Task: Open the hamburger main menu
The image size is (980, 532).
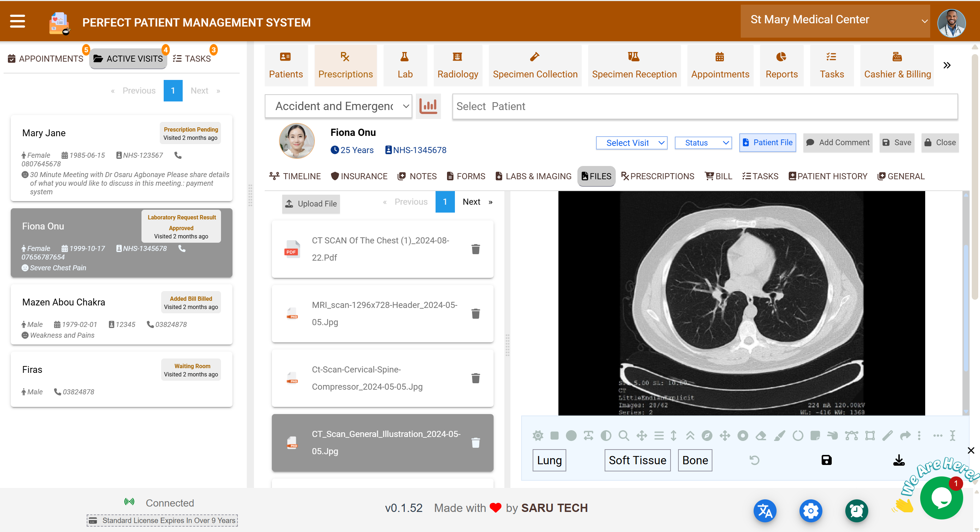Action: tap(18, 21)
